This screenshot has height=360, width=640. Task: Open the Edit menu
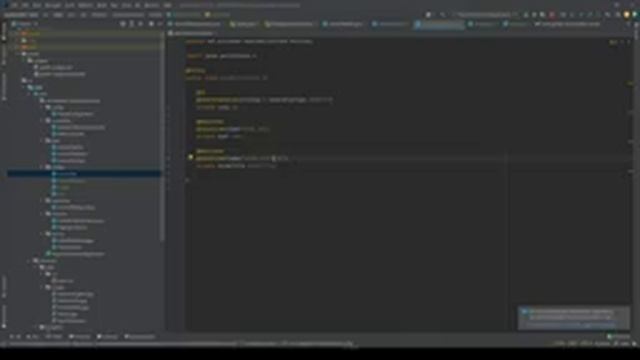(x=25, y=5)
